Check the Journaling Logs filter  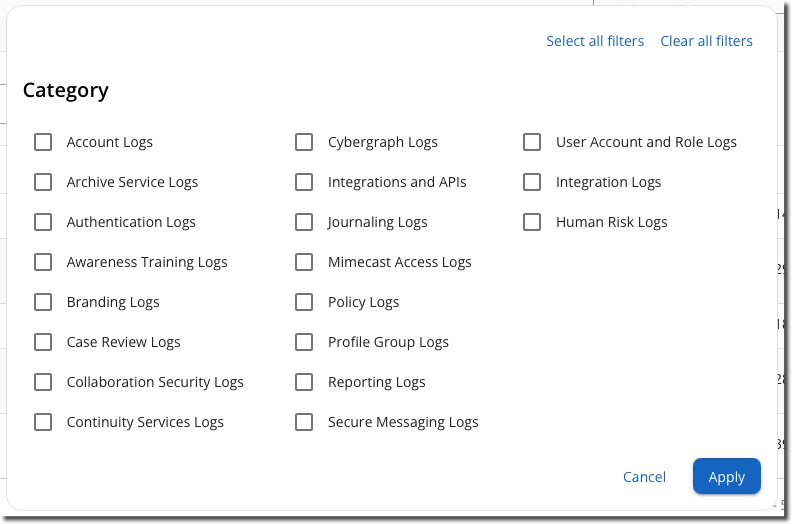pyautogui.click(x=304, y=222)
